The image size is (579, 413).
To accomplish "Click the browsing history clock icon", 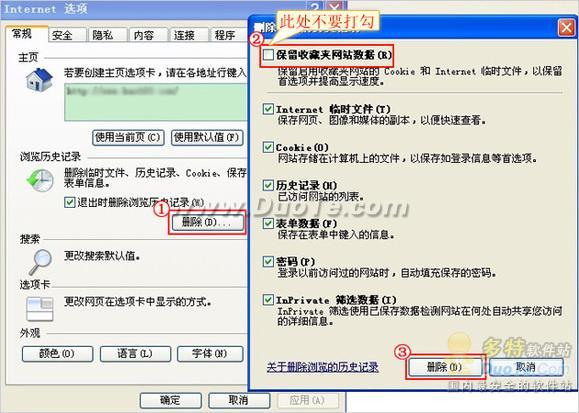I will [x=40, y=180].
